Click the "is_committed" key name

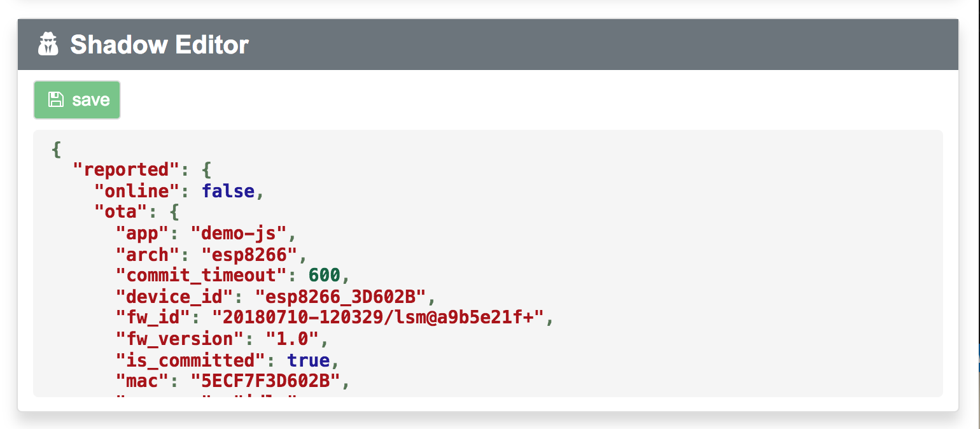tap(190, 360)
